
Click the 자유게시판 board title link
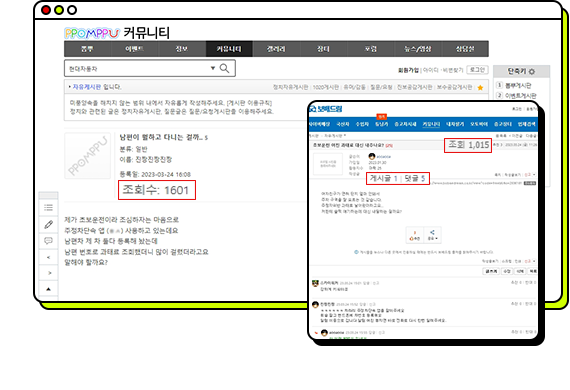pyautogui.click(x=87, y=87)
